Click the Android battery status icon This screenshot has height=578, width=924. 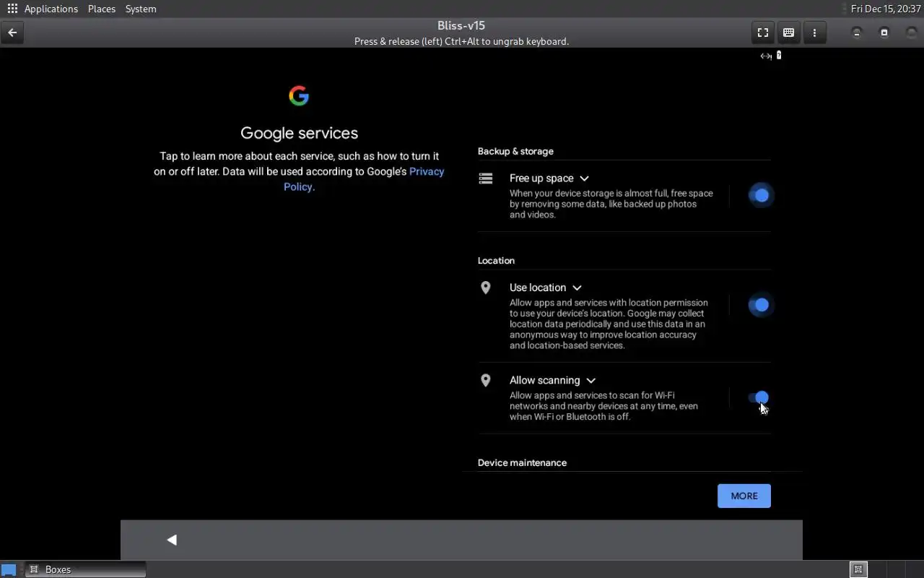click(778, 55)
